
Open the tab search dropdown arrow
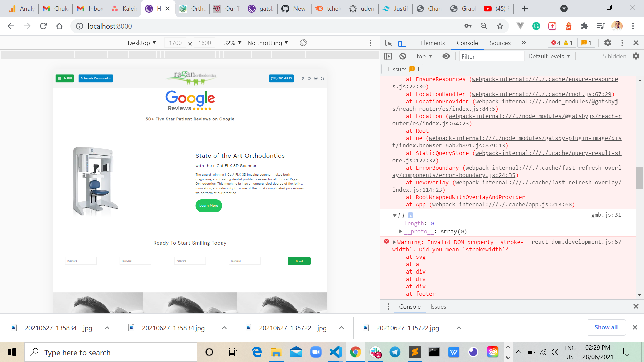564,9
